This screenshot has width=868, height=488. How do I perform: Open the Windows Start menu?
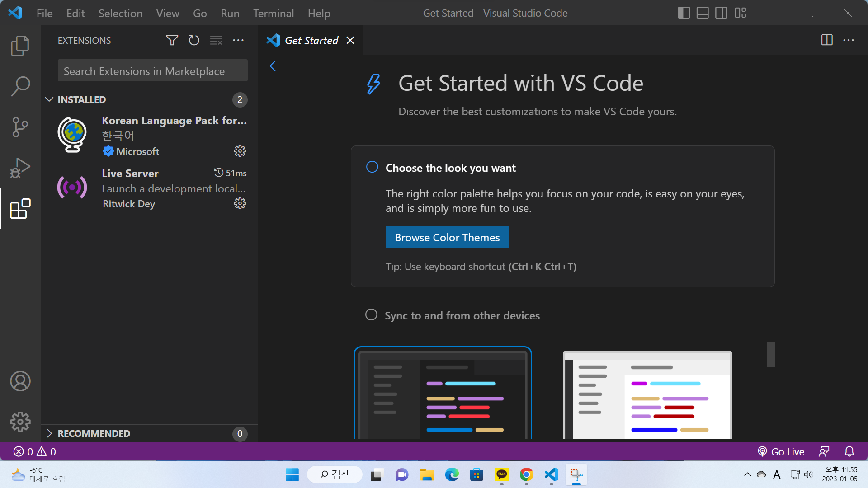pos(292,475)
